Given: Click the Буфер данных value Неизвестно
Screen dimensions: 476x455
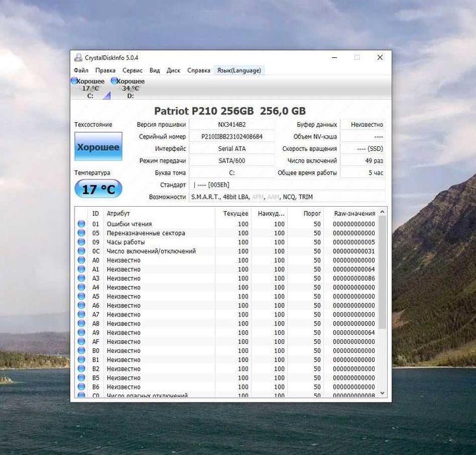Looking at the screenshot, I should 363,124.
